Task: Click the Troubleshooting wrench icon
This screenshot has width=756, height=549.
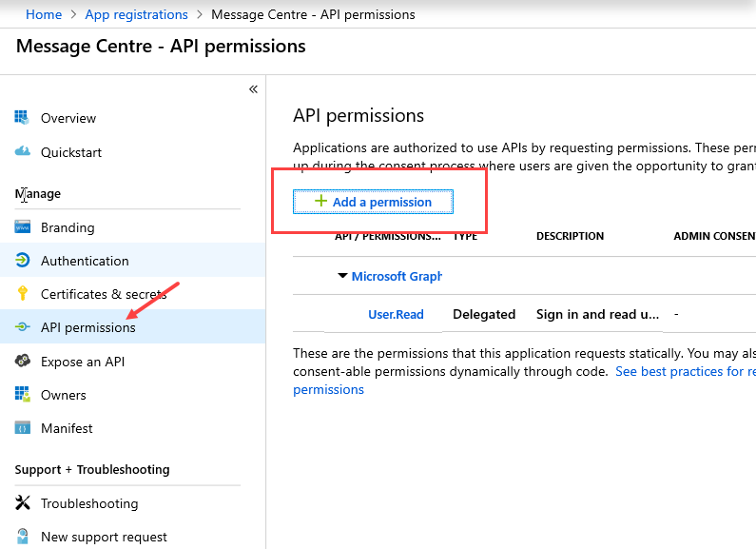Action: click(x=22, y=502)
